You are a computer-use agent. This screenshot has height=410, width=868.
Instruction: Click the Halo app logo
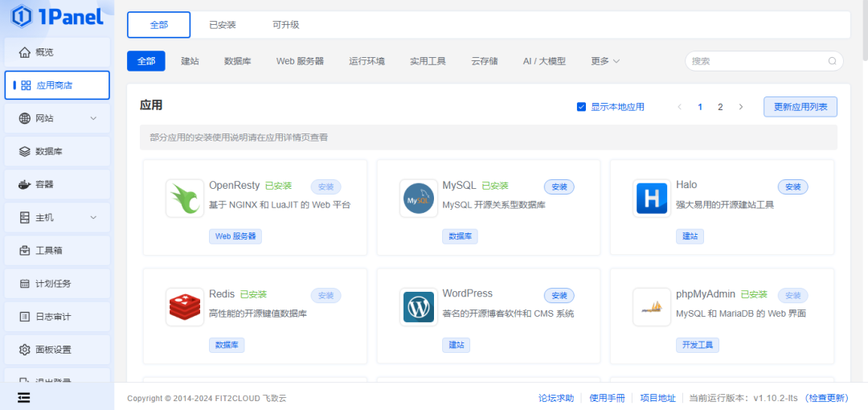coord(652,199)
